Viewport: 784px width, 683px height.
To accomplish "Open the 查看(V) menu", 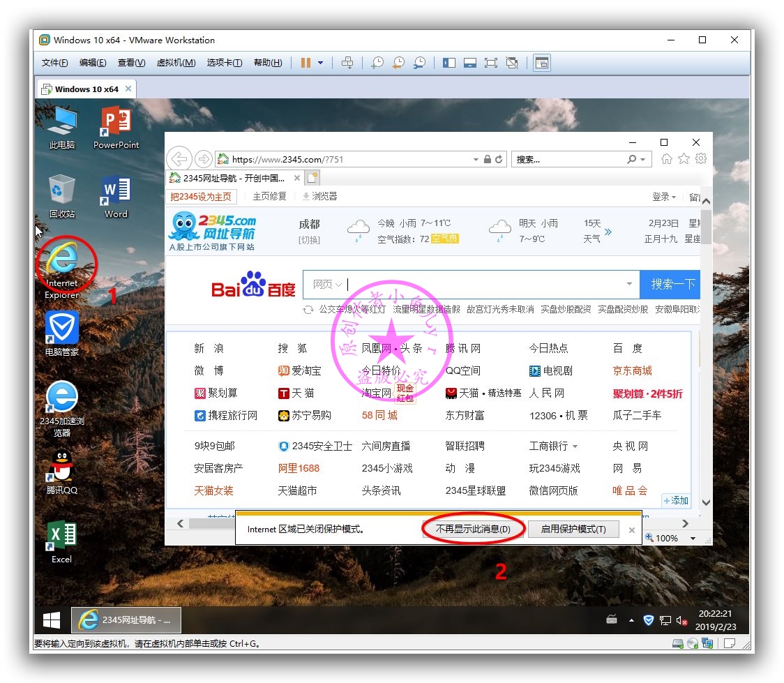I will tap(132, 63).
